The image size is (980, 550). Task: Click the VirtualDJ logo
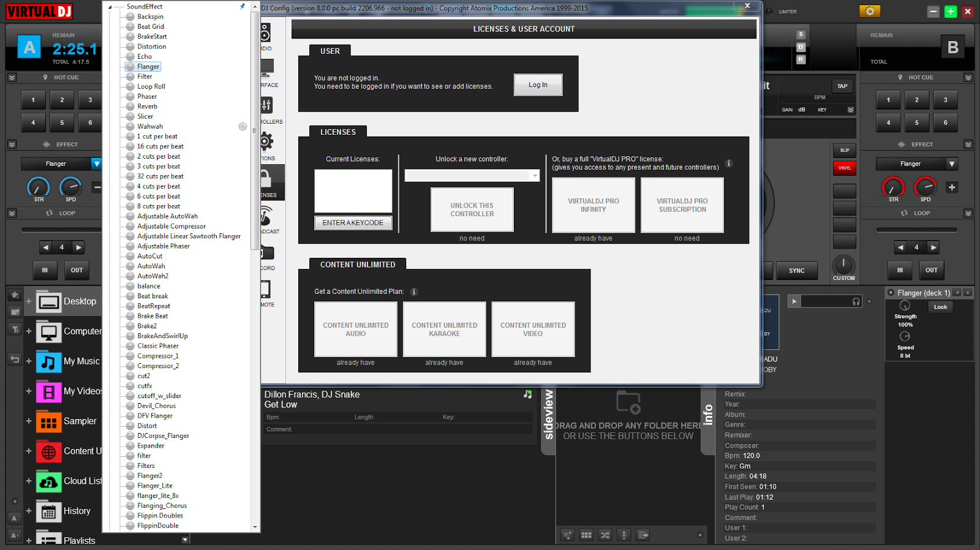(39, 11)
